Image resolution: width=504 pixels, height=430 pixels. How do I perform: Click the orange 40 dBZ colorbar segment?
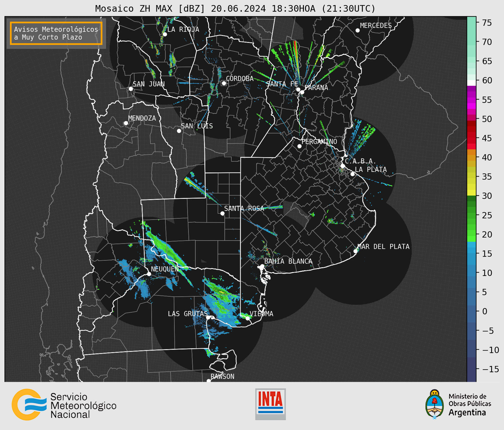pos(471,158)
